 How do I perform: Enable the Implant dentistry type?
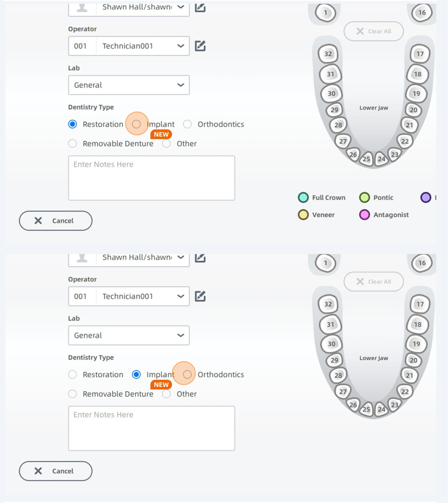137,124
